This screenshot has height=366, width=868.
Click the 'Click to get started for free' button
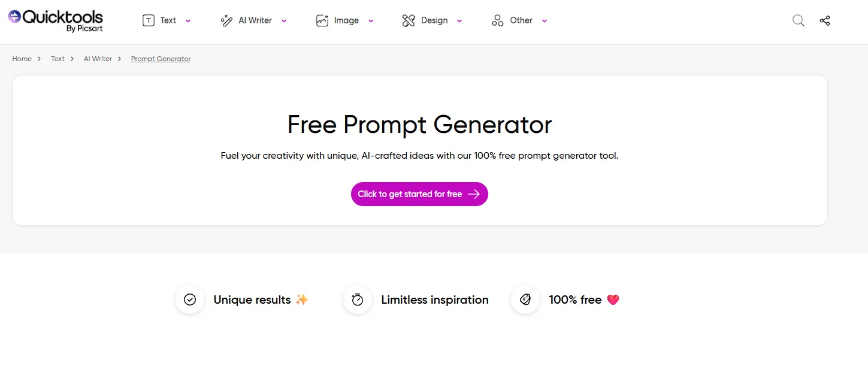[x=419, y=194]
